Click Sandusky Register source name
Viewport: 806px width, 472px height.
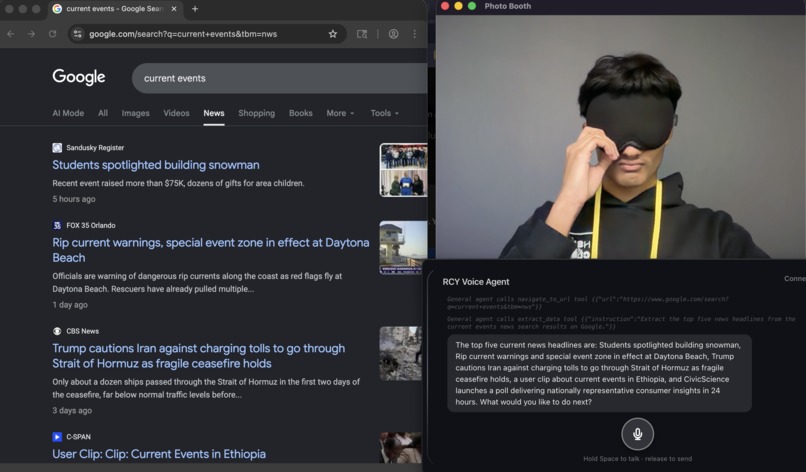coord(95,148)
